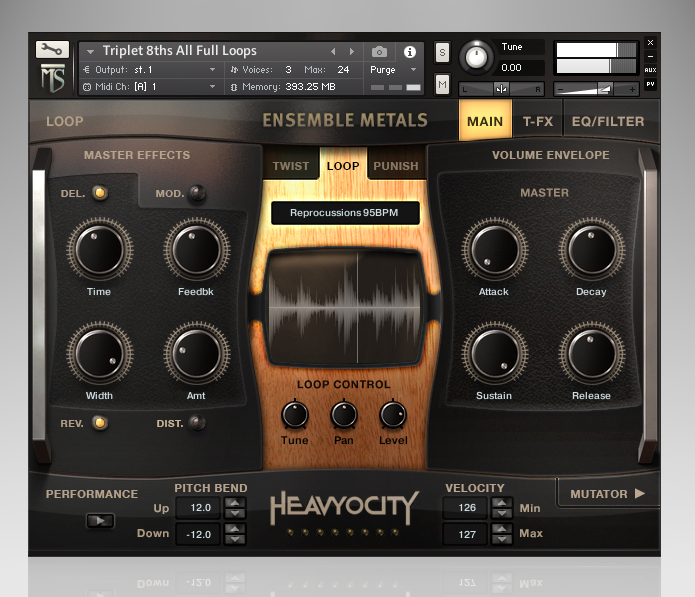Click the Heavyocity logo
Viewport: 695px width, 597px height.
344,508
